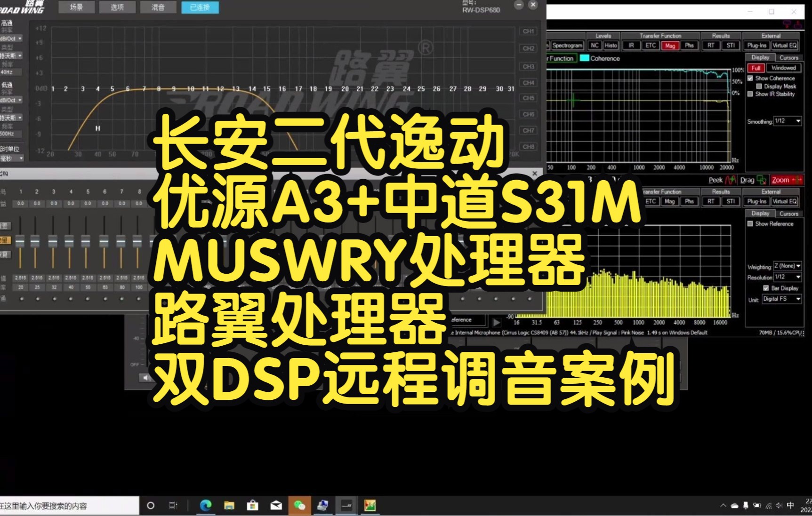
Task: Click the upper panel Virtual EQ button
Action: click(x=785, y=46)
